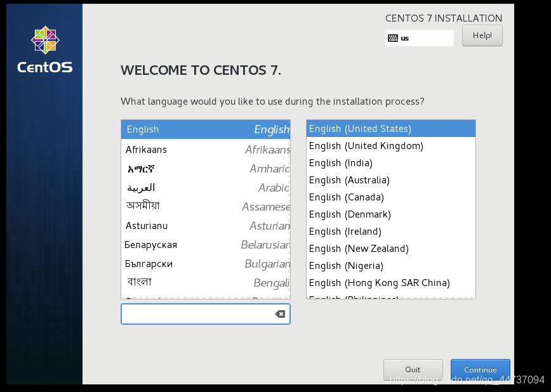Select the Belarusian language row
This screenshot has width=551, height=392.
pyautogui.click(x=206, y=244)
